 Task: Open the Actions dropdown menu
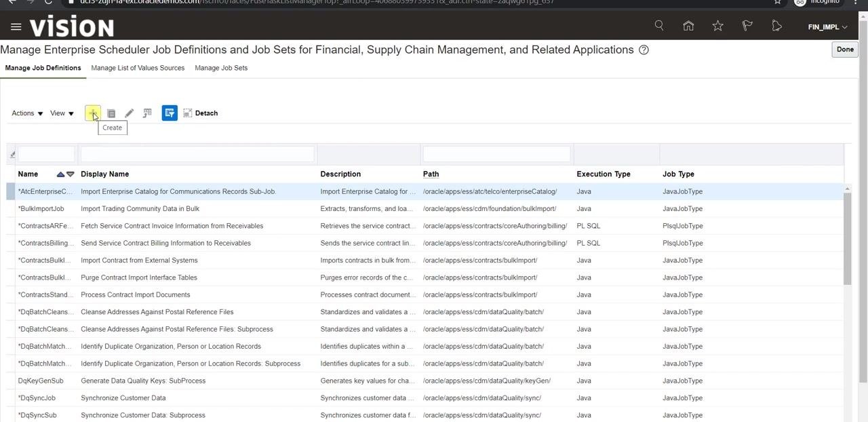pos(27,113)
